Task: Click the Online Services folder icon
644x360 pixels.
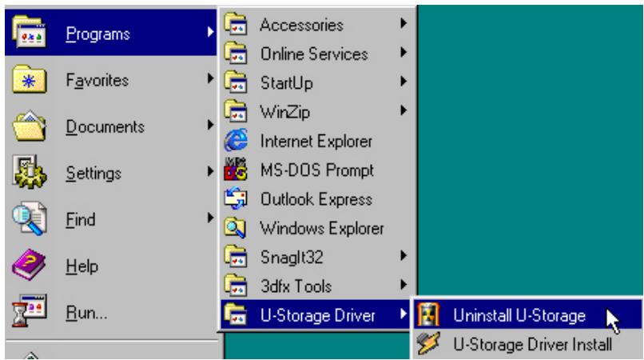Action: pos(236,54)
